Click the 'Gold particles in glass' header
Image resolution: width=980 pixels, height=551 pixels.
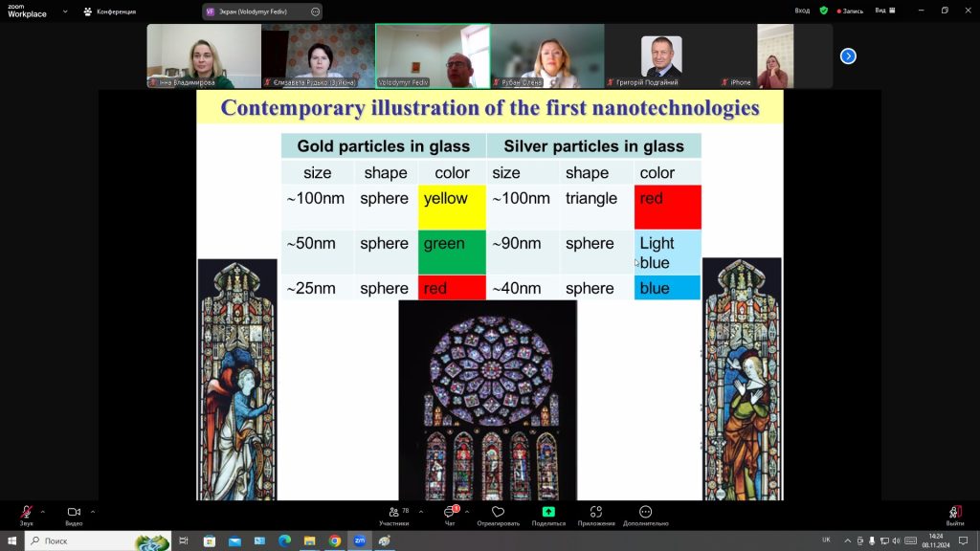pos(383,146)
